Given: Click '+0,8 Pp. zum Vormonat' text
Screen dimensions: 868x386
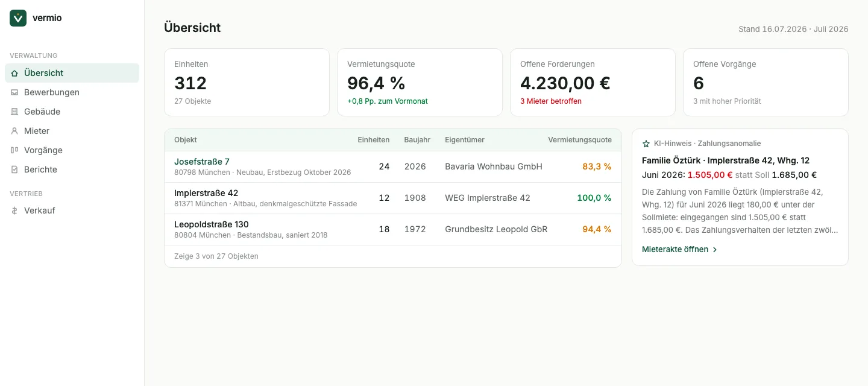Looking at the screenshot, I should tap(388, 101).
